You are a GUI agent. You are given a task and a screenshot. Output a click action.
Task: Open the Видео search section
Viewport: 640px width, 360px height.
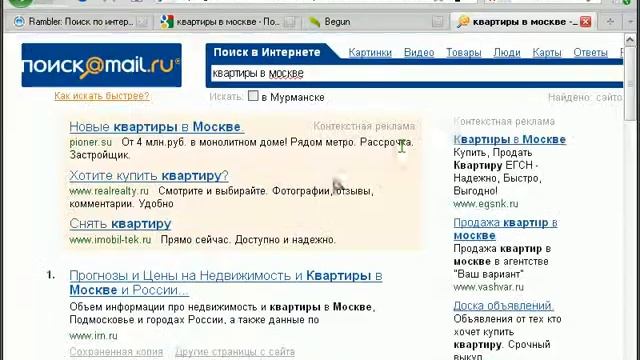[419, 53]
